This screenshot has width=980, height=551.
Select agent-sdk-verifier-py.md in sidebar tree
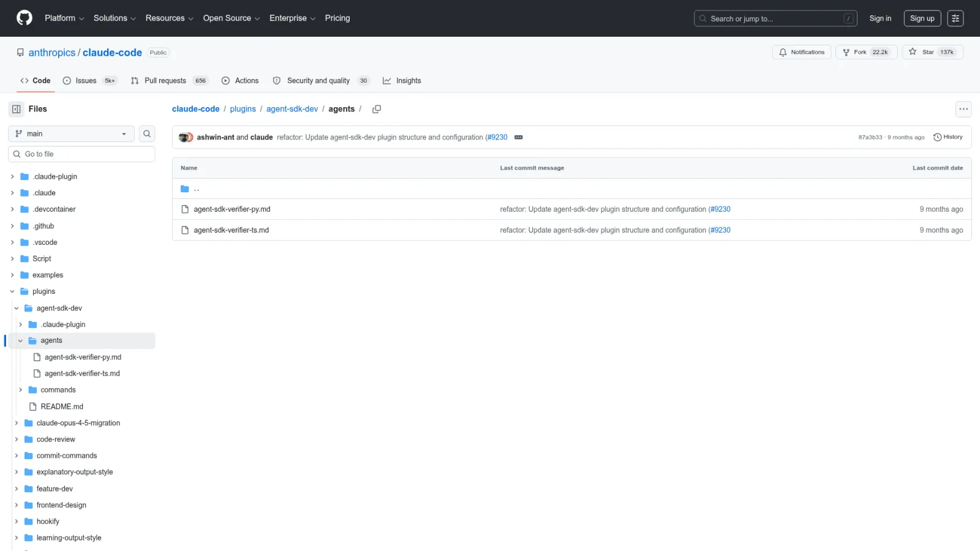tap(83, 357)
